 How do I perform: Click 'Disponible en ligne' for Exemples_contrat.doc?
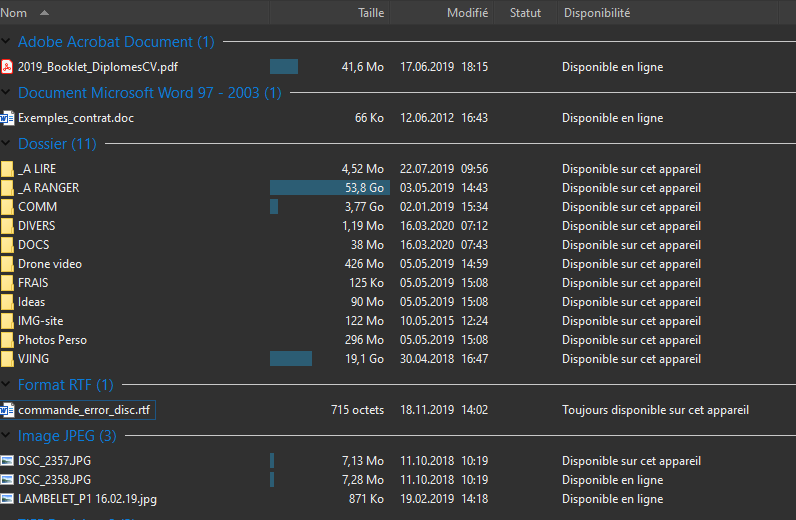tap(612, 118)
